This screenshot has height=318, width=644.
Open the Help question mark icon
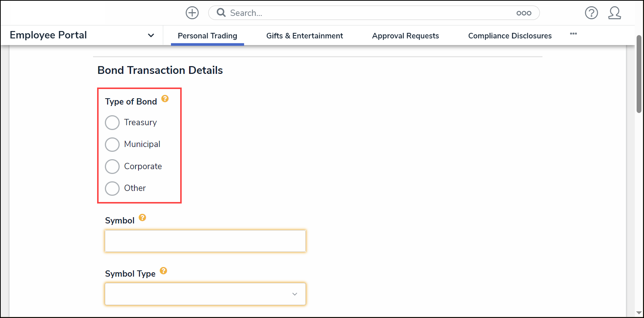pos(591,13)
